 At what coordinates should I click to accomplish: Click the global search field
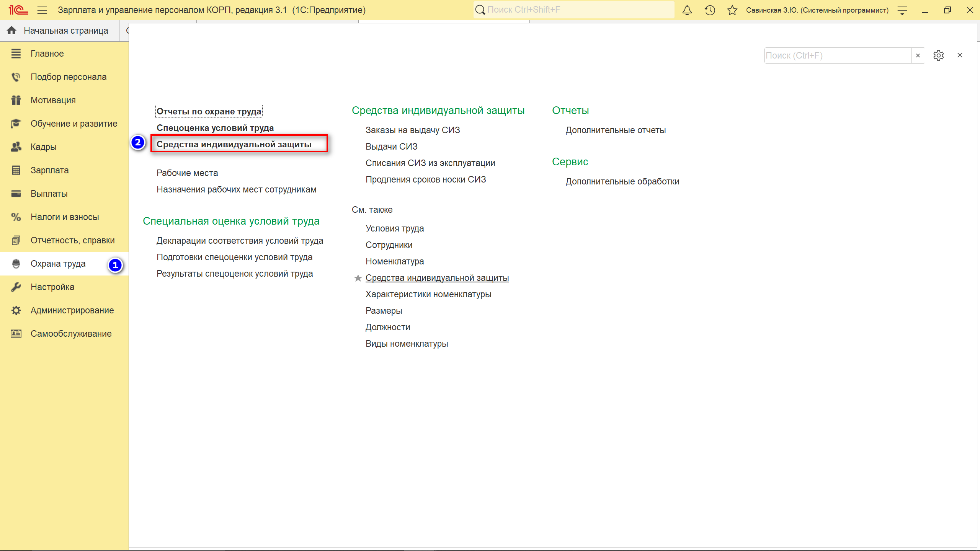point(574,10)
